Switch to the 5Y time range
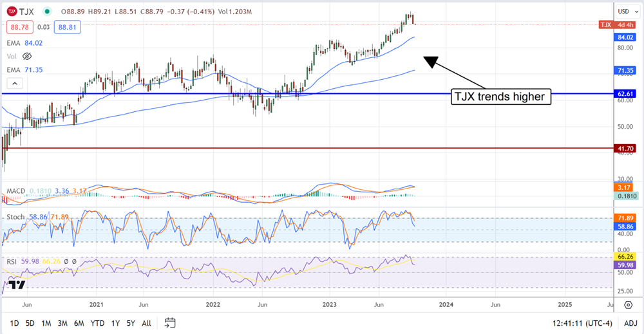This screenshot has height=334, width=644. pyautogui.click(x=130, y=322)
